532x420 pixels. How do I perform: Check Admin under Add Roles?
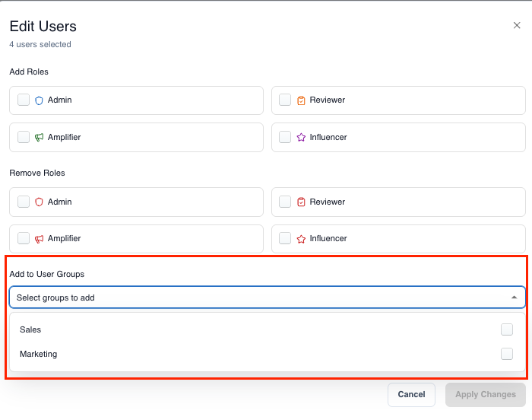coord(24,100)
